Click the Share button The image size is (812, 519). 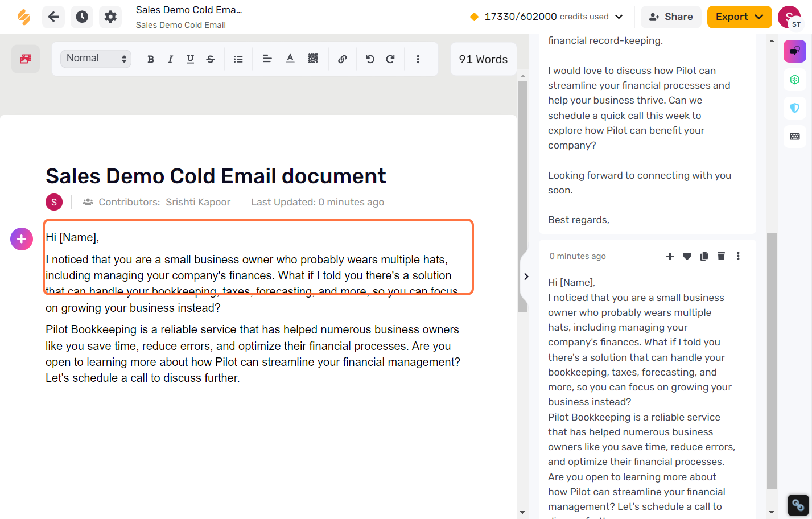671,17
